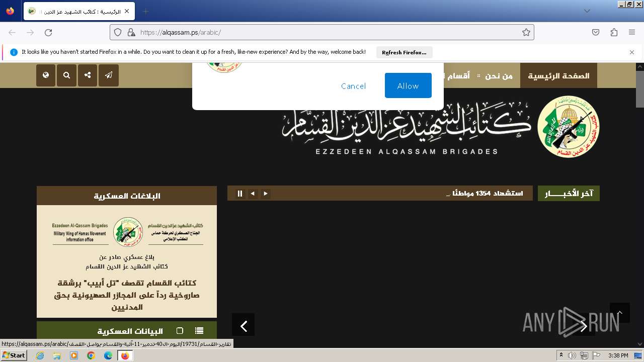
Task: View site security via the padlock icon
Action: click(131, 32)
